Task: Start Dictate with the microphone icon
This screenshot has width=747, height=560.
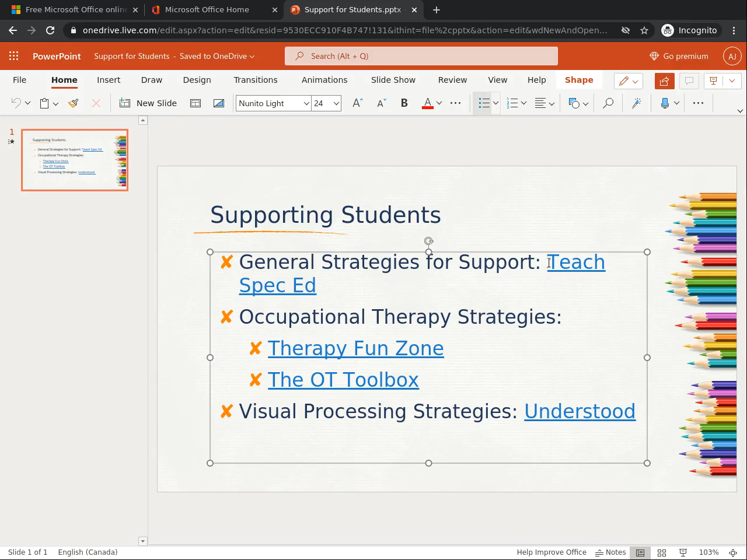Action: (x=665, y=103)
